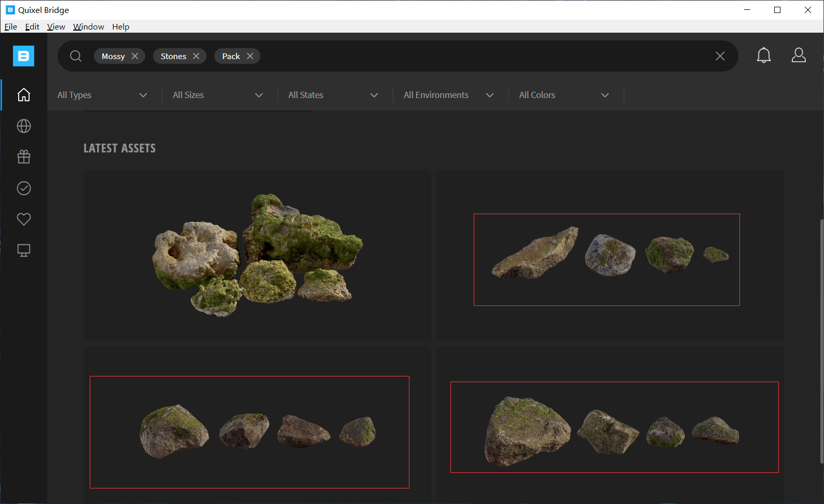Open the gift box free assets icon

pyautogui.click(x=24, y=157)
